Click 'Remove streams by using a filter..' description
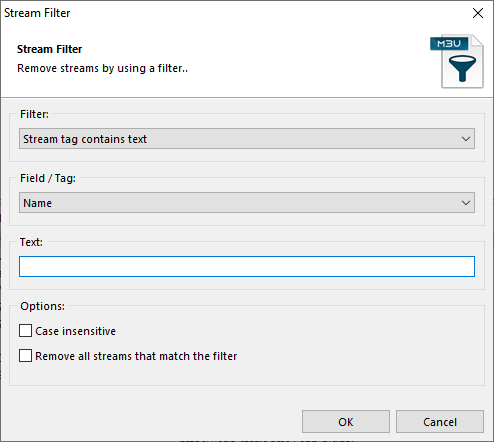The width and height of the screenshot is (494, 442). click(x=102, y=68)
